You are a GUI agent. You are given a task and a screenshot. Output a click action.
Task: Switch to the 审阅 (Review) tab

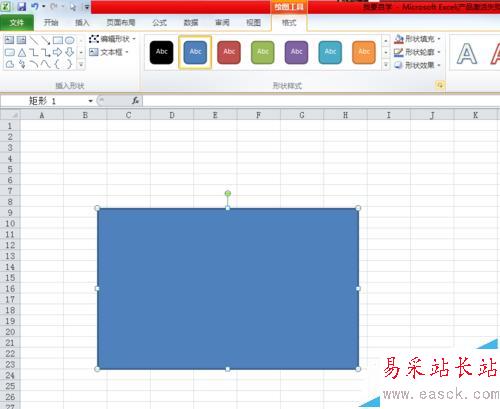[x=222, y=23]
